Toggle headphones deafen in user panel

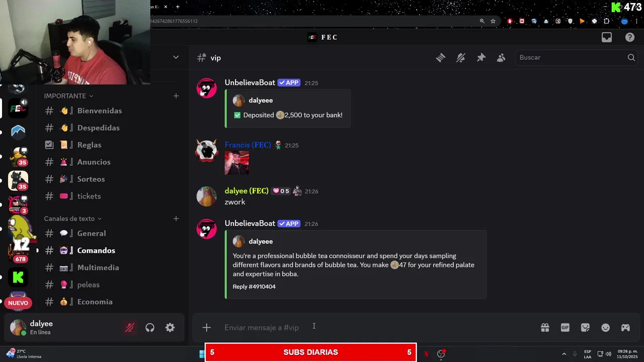150,328
